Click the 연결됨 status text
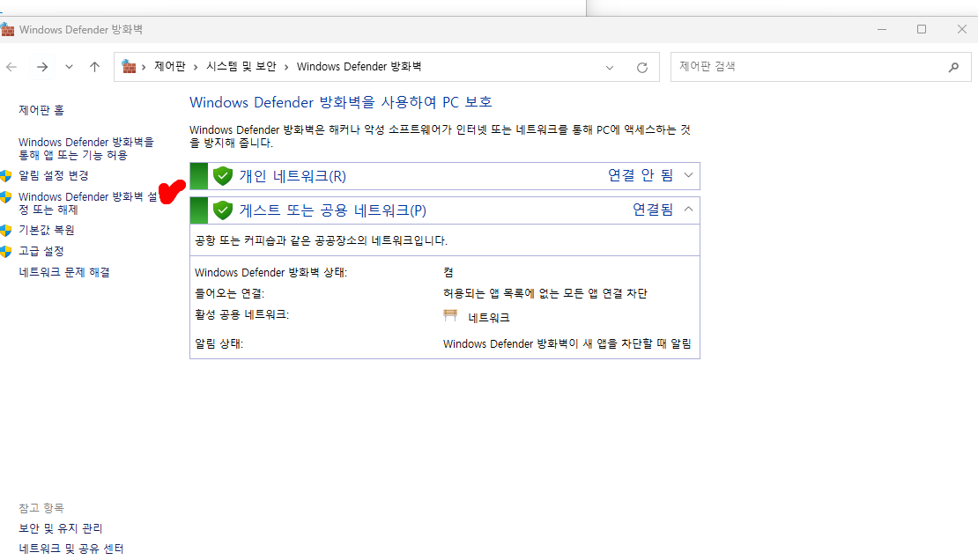The image size is (978, 560). click(x=653, y=210)
